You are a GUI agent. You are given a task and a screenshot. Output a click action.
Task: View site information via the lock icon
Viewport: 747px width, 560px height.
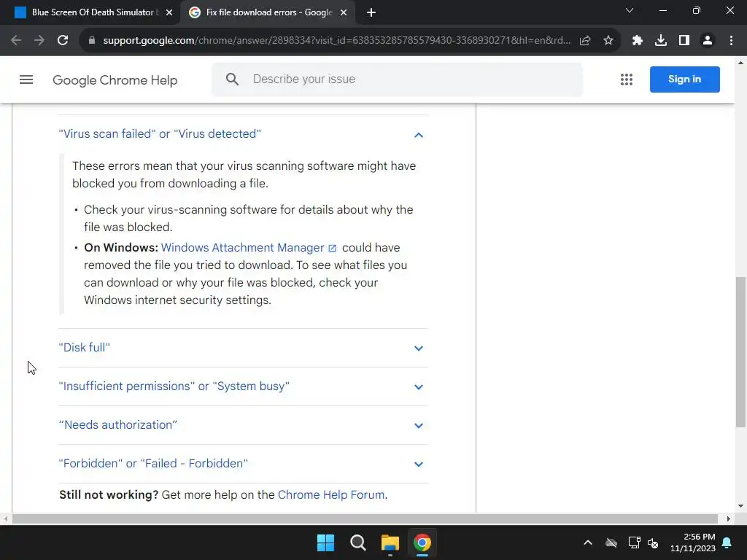(92, 41)
